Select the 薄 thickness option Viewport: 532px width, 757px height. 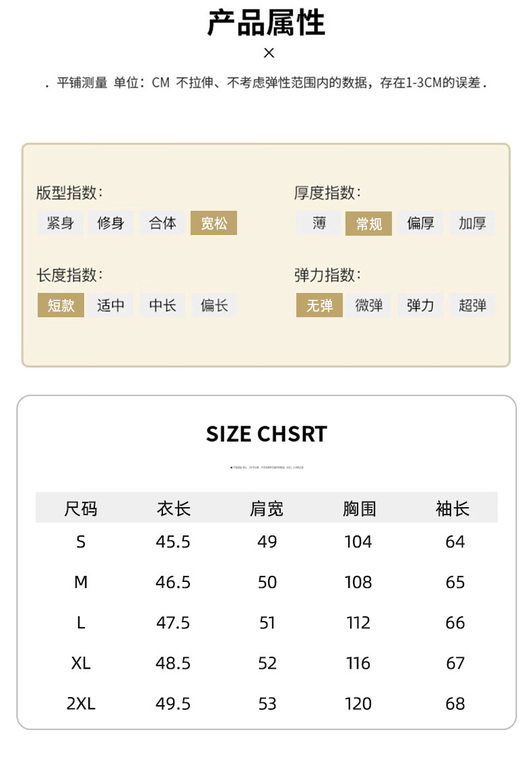[x=319, y=223]
